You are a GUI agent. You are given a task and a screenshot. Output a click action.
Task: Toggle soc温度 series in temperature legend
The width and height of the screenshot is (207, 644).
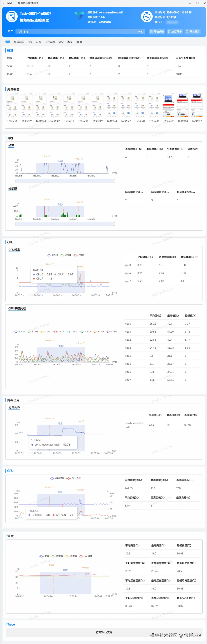pos(86,556)
